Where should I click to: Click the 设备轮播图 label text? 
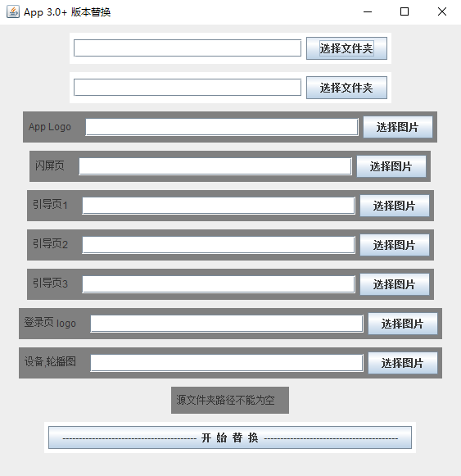click(50, 362)
